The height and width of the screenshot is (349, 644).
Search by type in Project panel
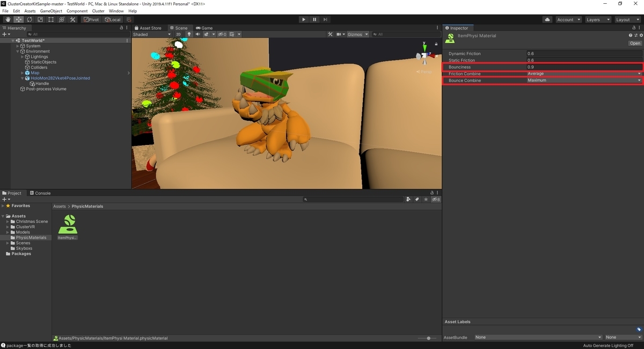(x=408, y=199)
